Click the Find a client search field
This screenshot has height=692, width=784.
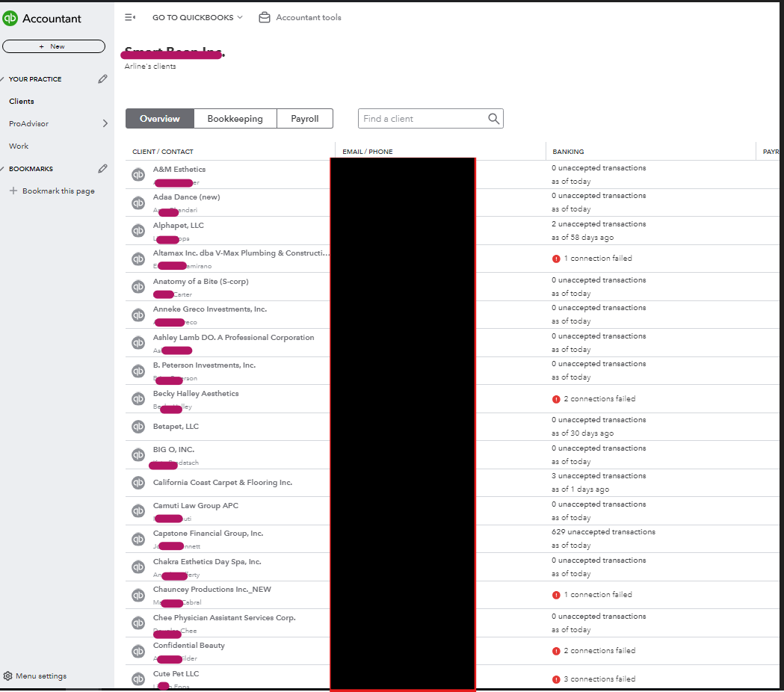coord(430,119)
